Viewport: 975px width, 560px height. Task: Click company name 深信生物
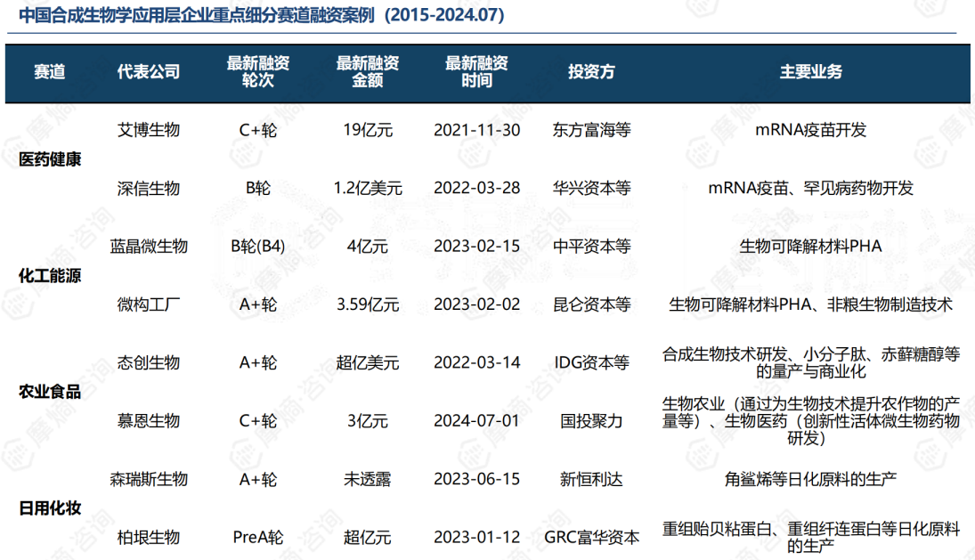pyautogui.click(x=149, y=188)
